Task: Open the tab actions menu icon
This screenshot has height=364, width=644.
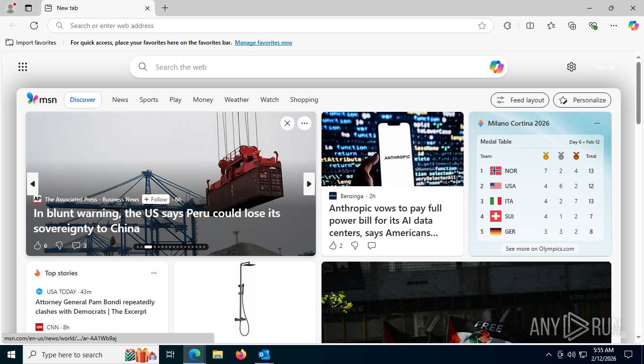Action: coord(28,8)
